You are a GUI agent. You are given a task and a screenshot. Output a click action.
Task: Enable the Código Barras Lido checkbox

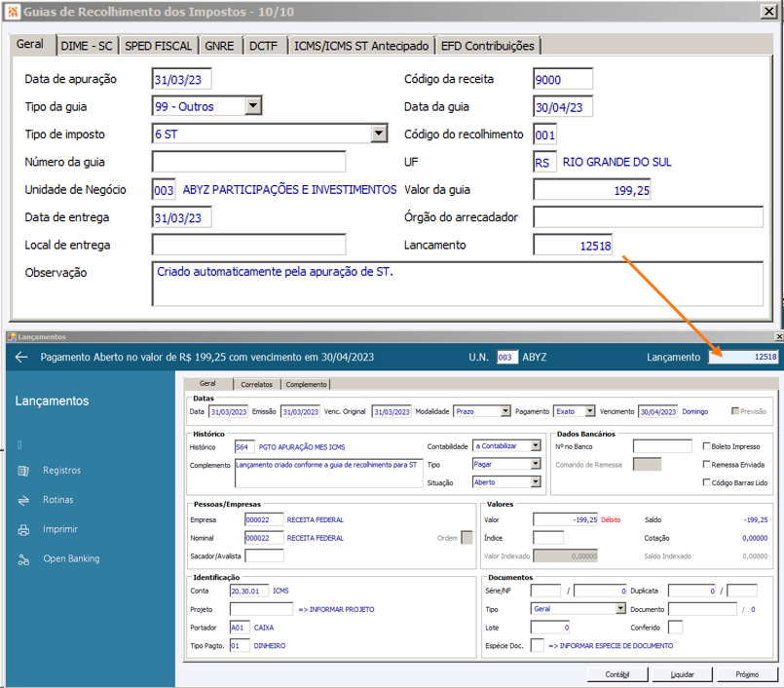[706, 481]
